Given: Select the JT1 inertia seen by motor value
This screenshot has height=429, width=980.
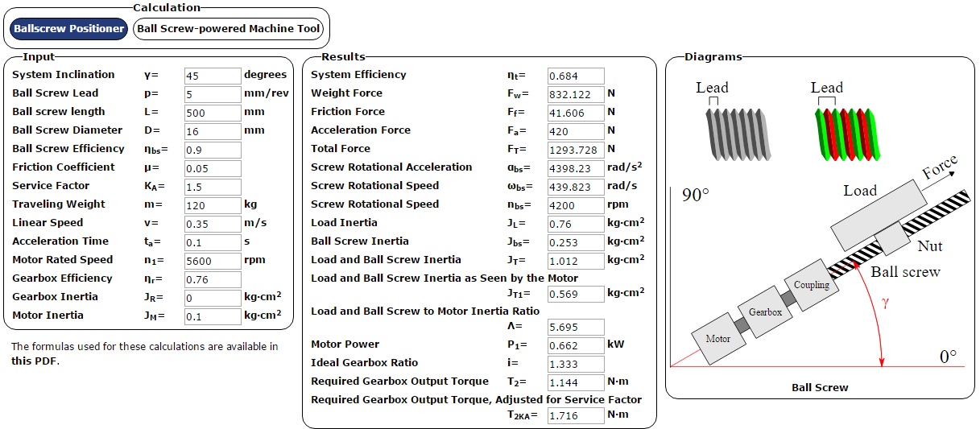Looking at the screenshot, I should tap(576, 294).
